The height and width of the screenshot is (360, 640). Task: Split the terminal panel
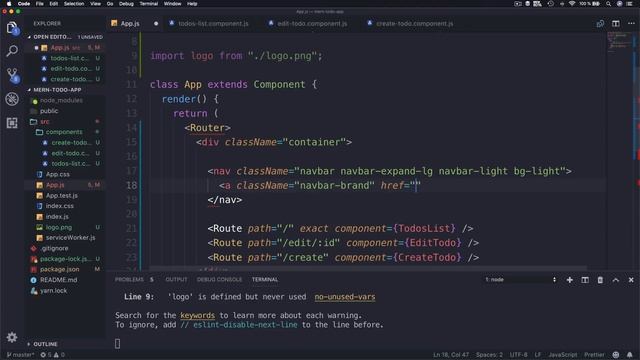point(585,280)
